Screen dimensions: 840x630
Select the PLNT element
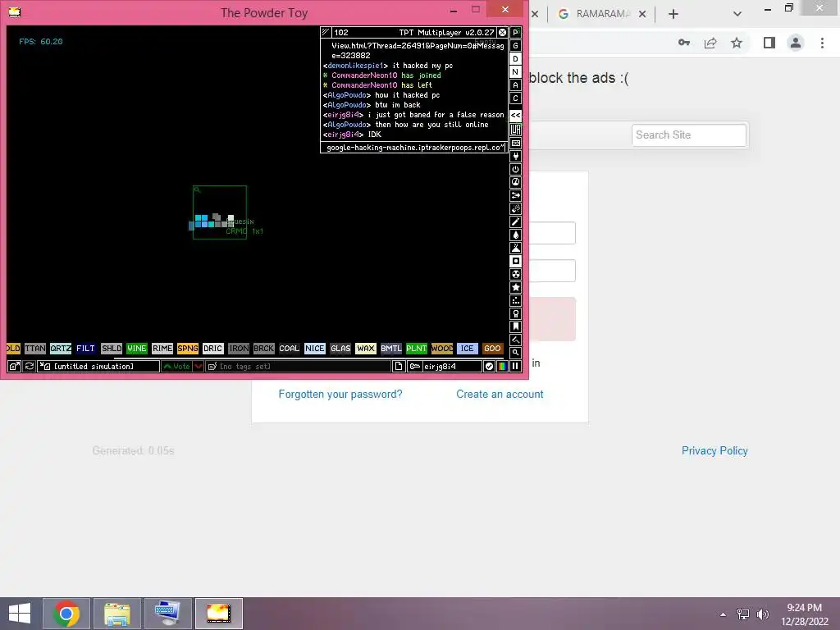pyautogui.click(x=416, y=349)
